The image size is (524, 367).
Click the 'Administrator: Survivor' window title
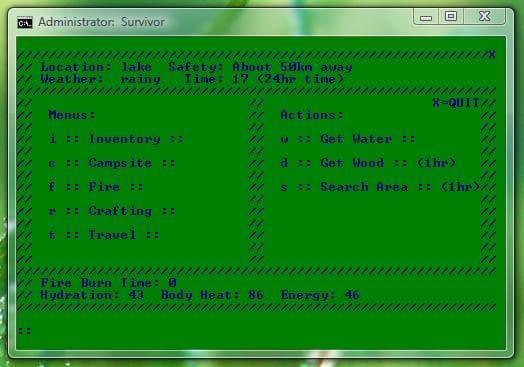tap(101, 22)
